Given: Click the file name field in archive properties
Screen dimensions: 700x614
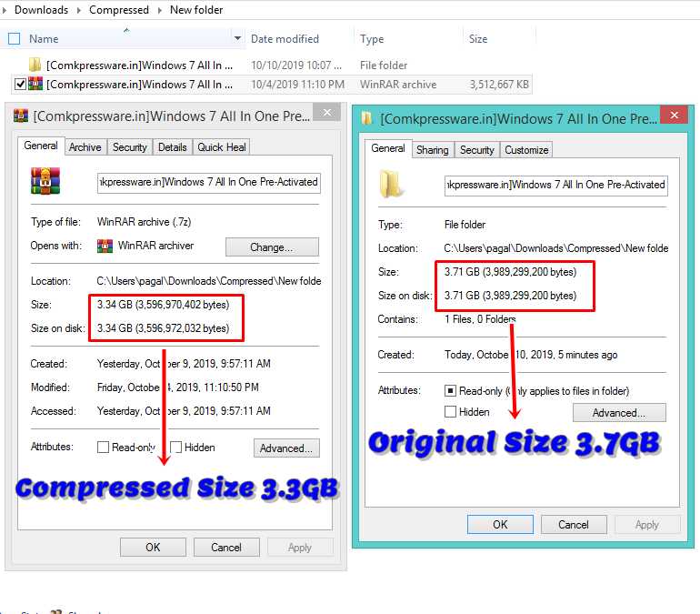Looking at the screenshot, I should (208, 183).
